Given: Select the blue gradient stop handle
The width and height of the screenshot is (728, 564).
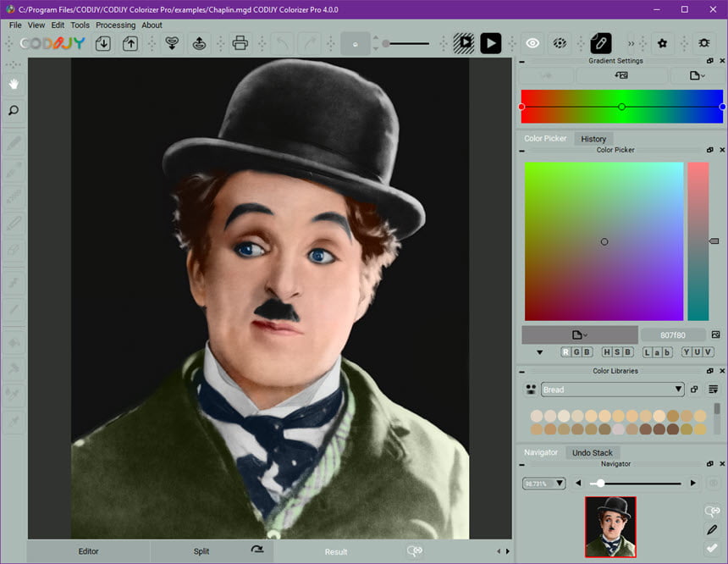Looking at the screenshot, I should pos(722,107).
